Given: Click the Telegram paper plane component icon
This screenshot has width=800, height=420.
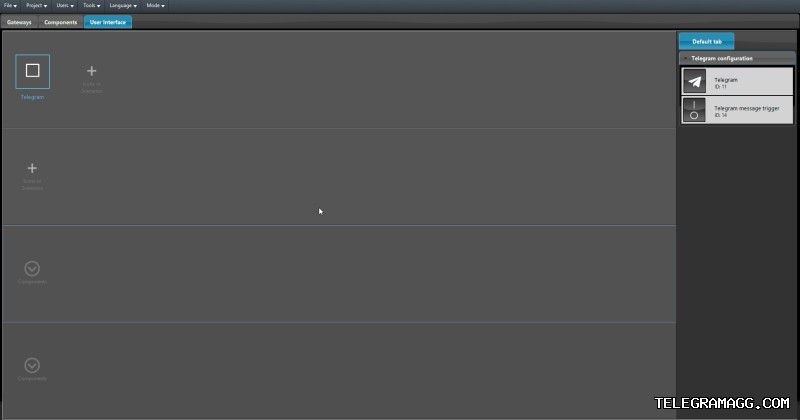Looking at the screenshot, I should (694, 81).
